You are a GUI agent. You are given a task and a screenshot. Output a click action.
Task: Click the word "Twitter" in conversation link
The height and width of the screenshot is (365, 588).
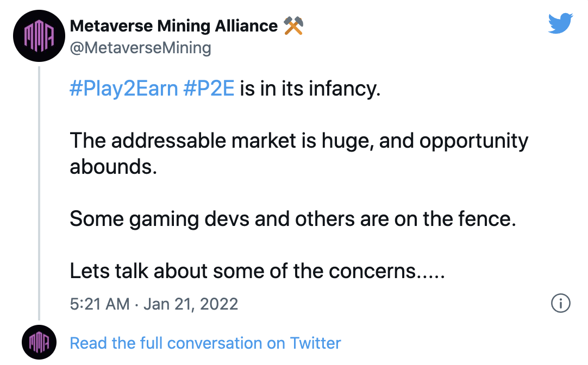[315, 343]
